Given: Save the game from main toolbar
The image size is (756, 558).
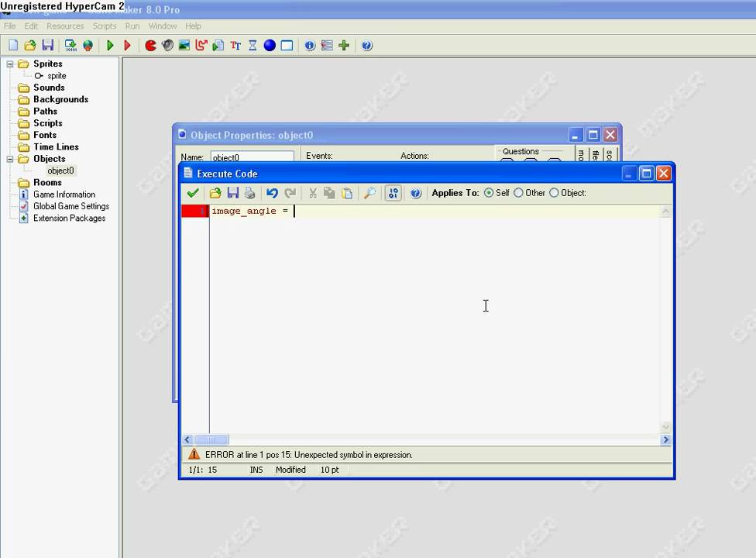Looking at the screenshot, I should click(x=47, y=45).
